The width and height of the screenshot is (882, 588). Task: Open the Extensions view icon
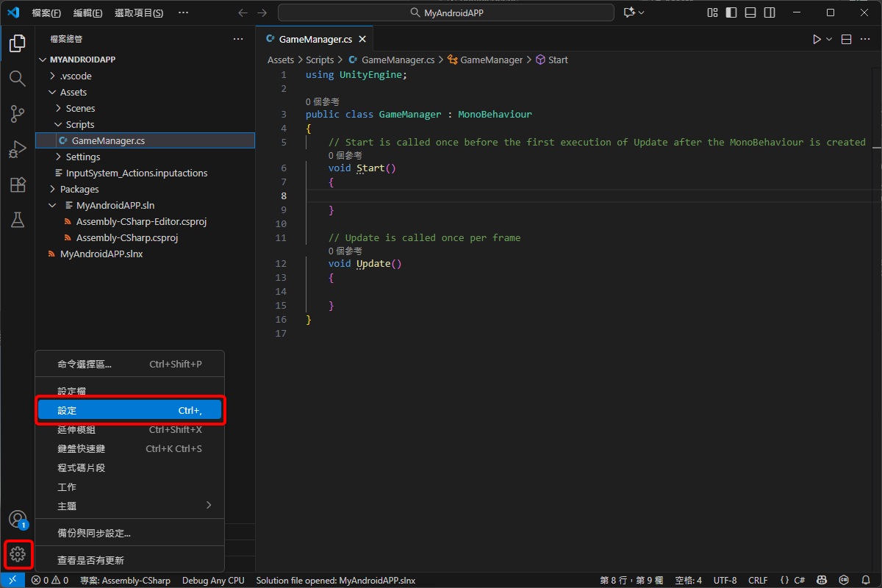(17, 185)
